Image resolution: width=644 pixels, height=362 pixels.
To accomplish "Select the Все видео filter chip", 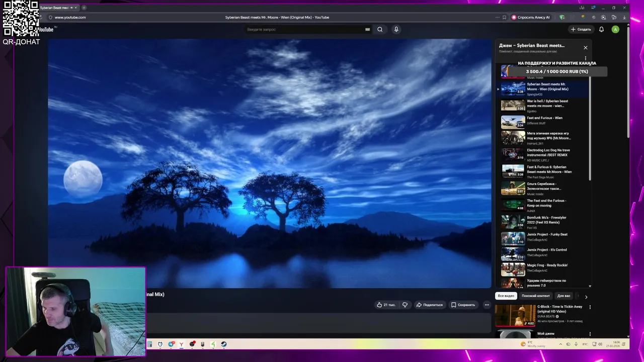I will click(x=506, y=296).
